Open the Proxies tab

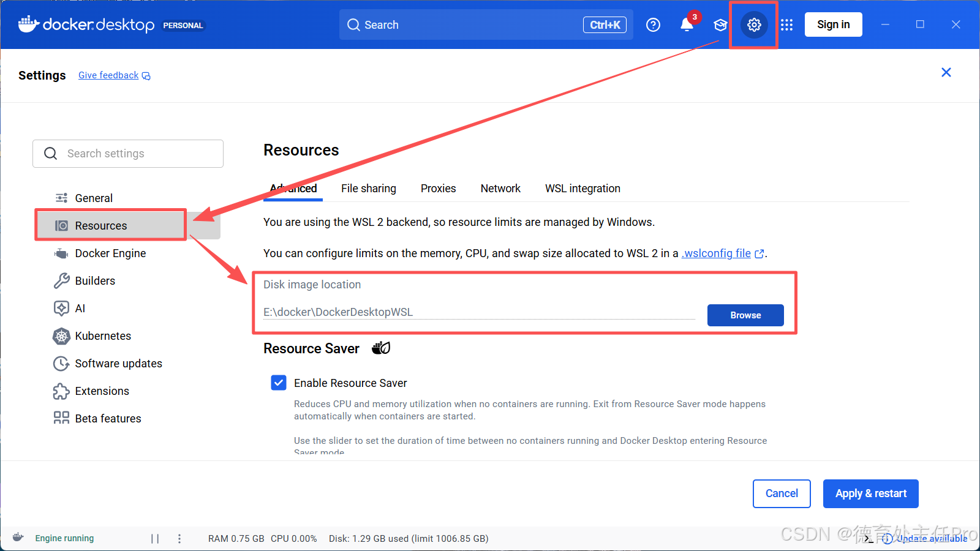[x=438, y=189]
